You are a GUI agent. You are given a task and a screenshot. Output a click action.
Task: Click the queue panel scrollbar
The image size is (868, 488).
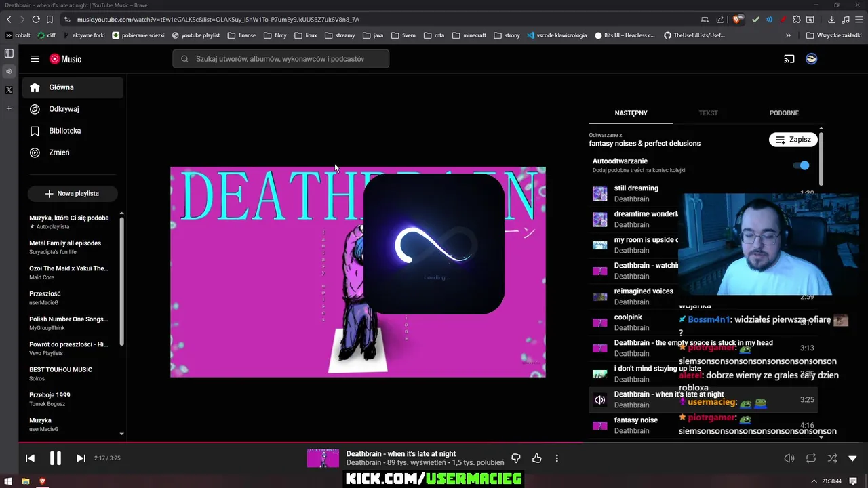[821, 158]
